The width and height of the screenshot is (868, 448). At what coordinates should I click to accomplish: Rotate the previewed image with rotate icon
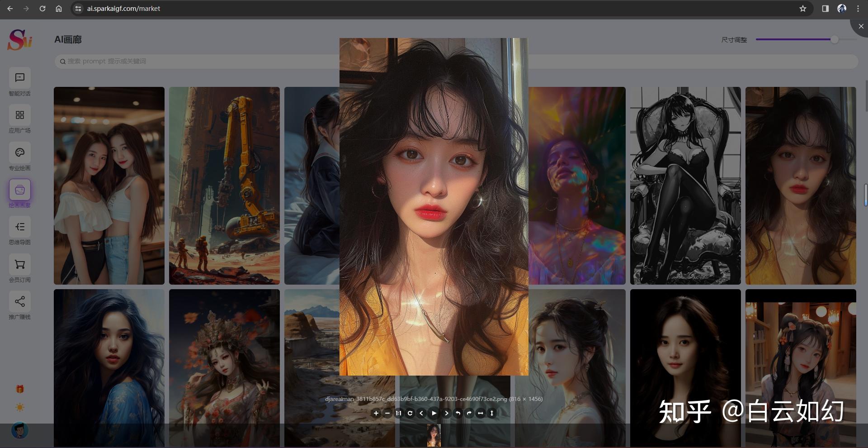pyautogui.click(x=410, y=413)
